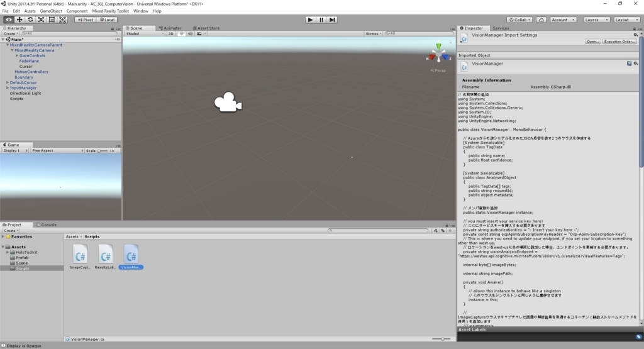Screen dimensions: 644x349
Task: Select the VisionManager script asset
Action: [131, 257]
